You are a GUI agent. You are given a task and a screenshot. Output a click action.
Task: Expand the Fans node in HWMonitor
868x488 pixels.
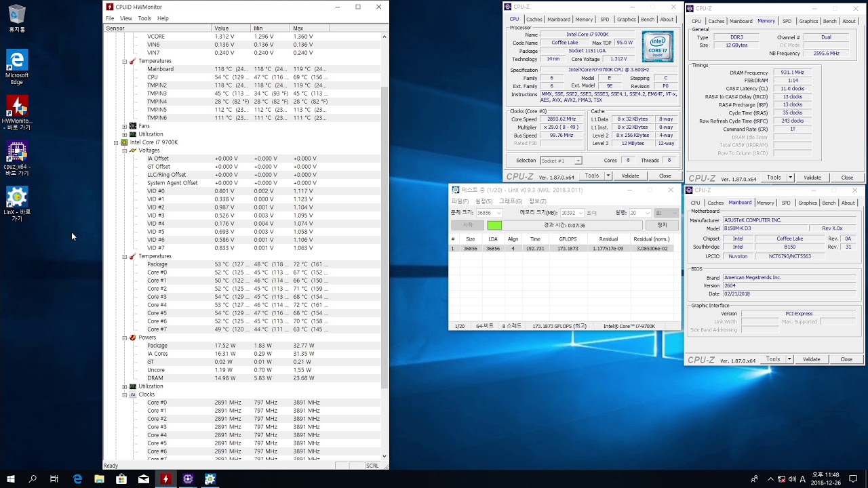125,126
